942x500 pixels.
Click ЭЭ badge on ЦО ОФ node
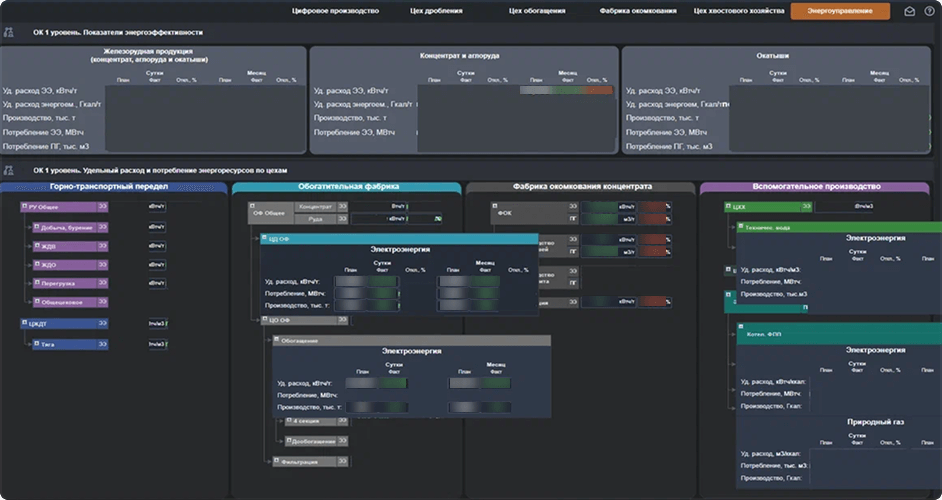tap(342, 320)
